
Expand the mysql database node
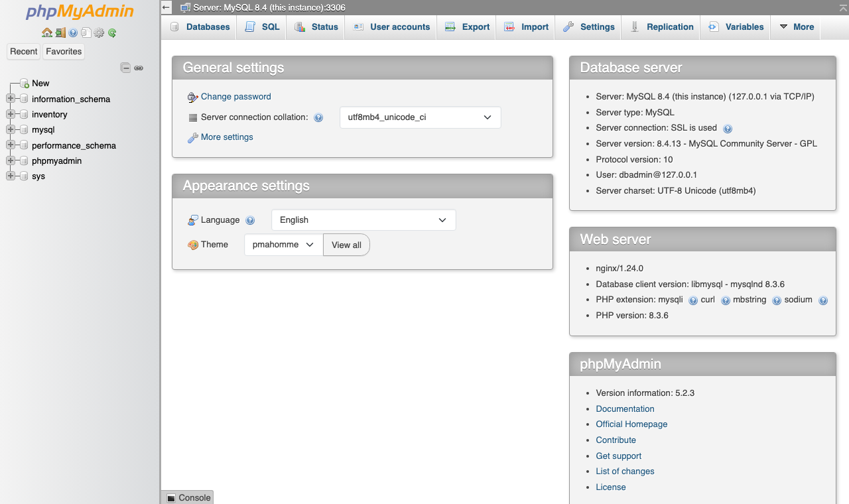(x=10, y=129)
